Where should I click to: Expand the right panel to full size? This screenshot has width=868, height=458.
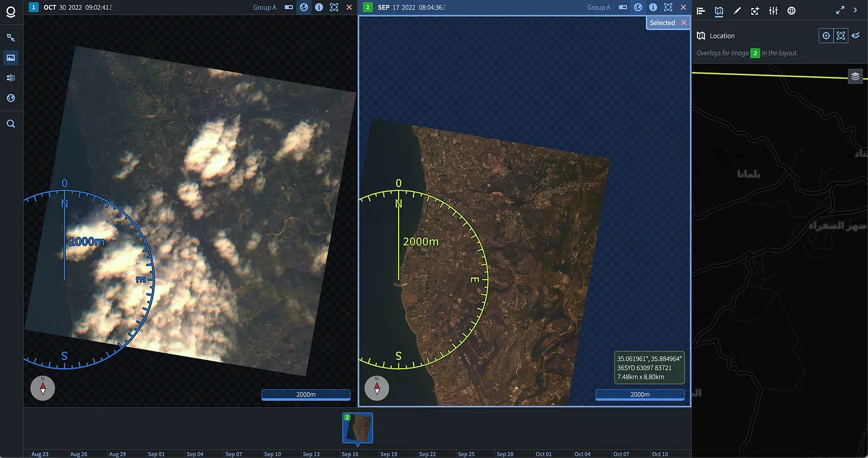pos(840,11)
